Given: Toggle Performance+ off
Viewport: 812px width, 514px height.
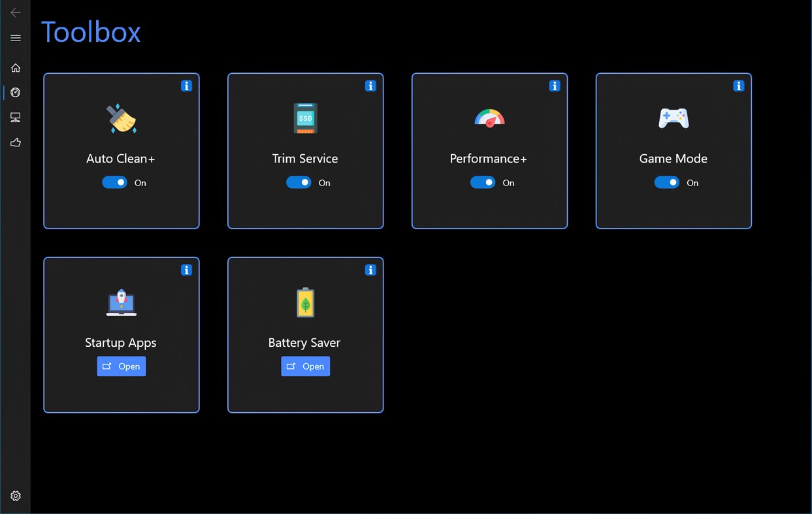Looking at the screenshot, I should click(483, 182).
